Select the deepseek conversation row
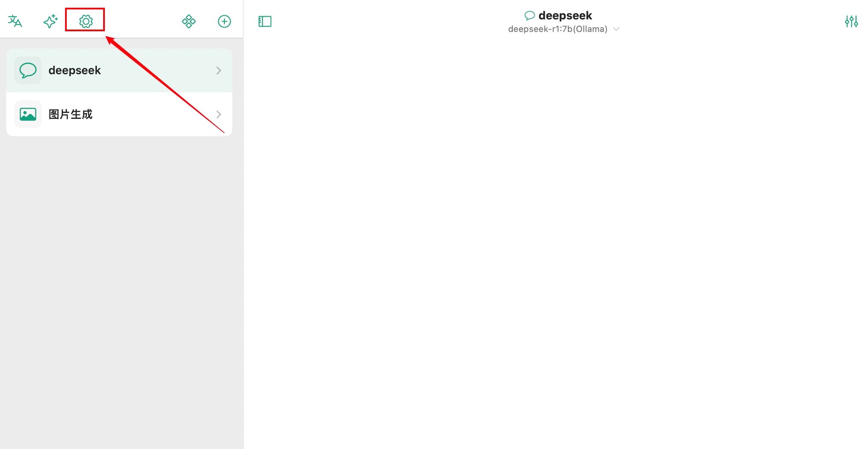The height and width of the screenshot is (449, 868). point(119,70)
